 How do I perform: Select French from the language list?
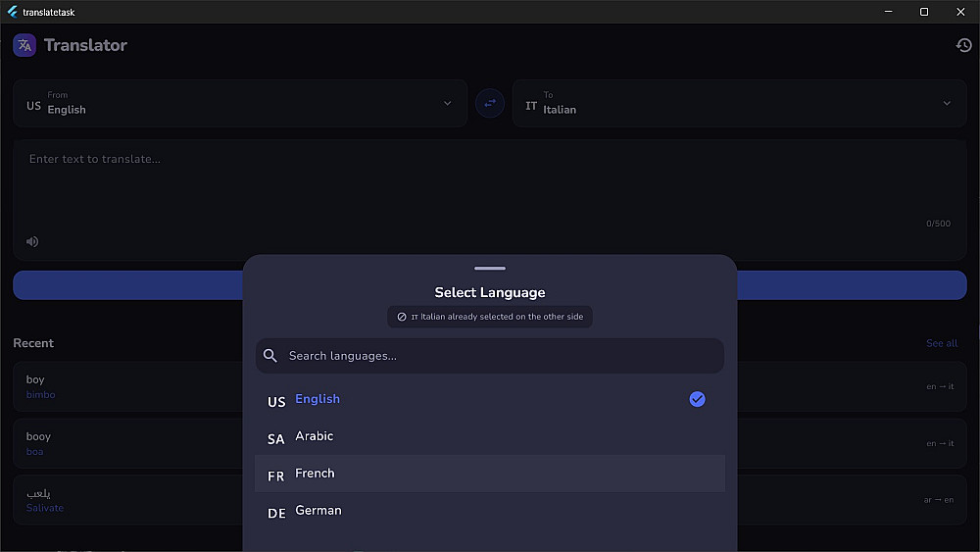[x=489, y=474]
